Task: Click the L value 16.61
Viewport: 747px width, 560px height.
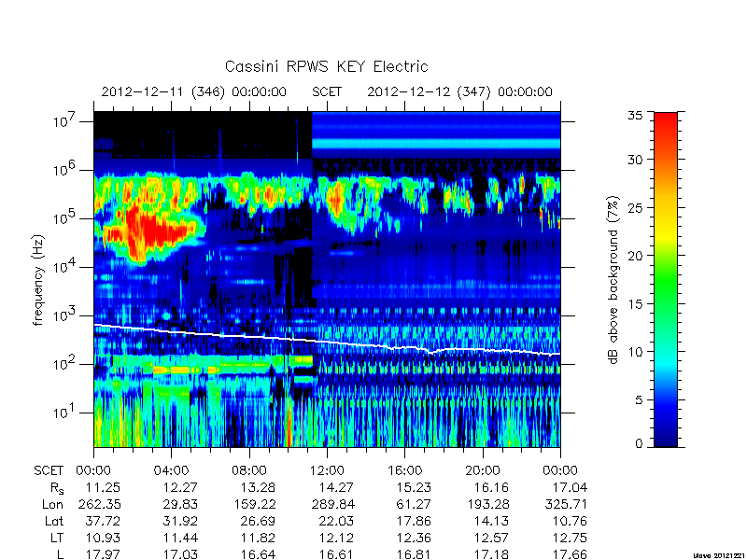Action: [336, 554]
